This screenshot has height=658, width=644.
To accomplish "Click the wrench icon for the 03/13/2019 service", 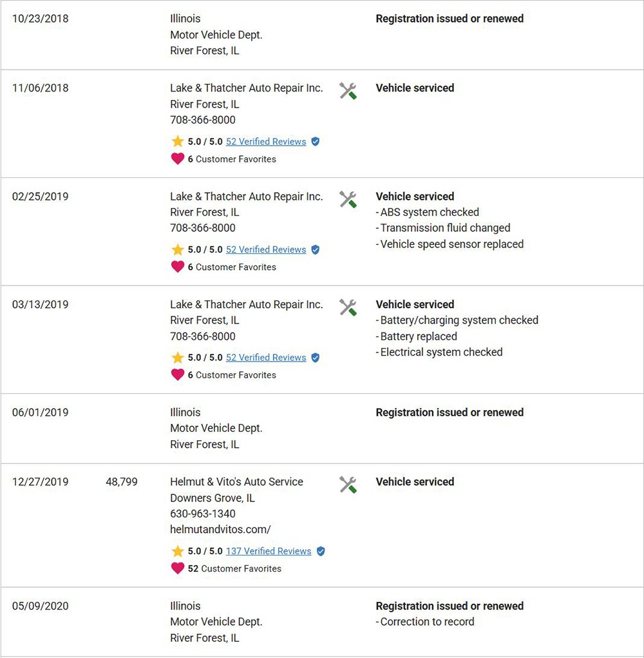I will (x=348, y=307).
